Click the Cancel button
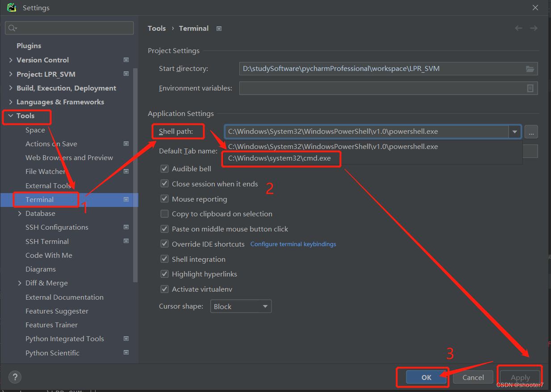This screenshot has width=551, height=392. [x=473, y=377]
